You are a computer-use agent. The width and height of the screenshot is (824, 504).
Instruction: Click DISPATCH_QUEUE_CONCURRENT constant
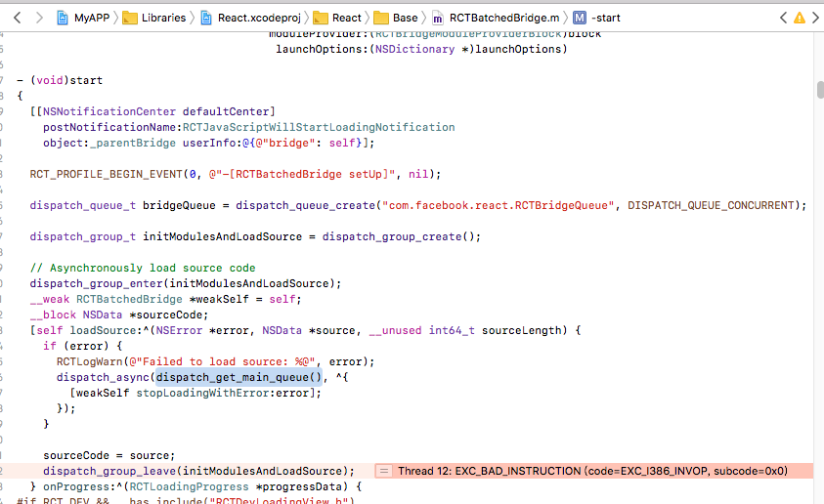pos(711,205)
